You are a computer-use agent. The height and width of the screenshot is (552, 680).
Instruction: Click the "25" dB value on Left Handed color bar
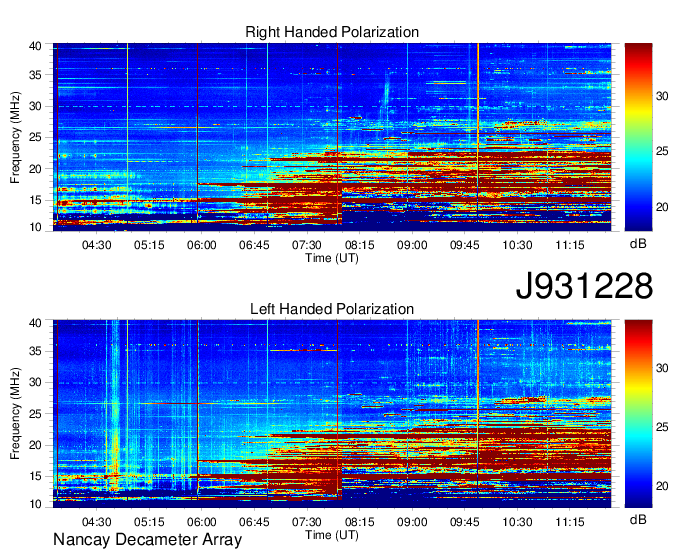[x=662, y=427]
